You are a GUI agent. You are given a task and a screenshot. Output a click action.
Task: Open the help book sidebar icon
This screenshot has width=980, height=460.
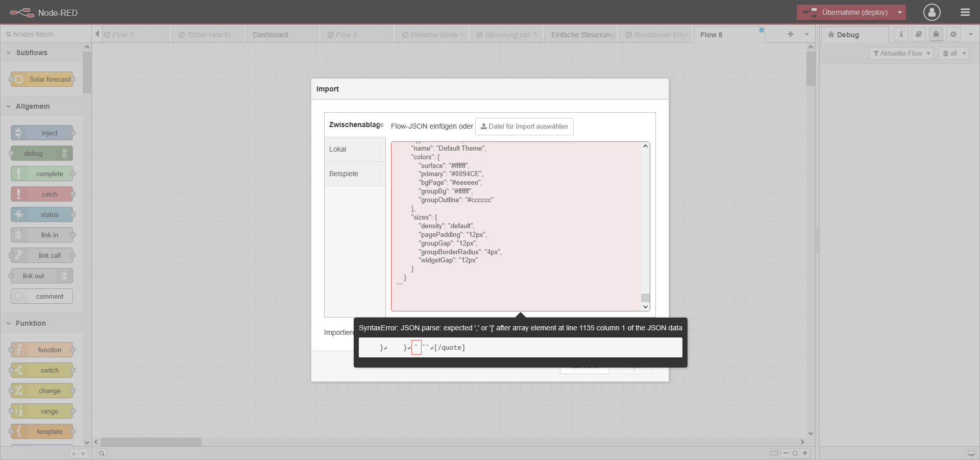[x=918, y=34]
